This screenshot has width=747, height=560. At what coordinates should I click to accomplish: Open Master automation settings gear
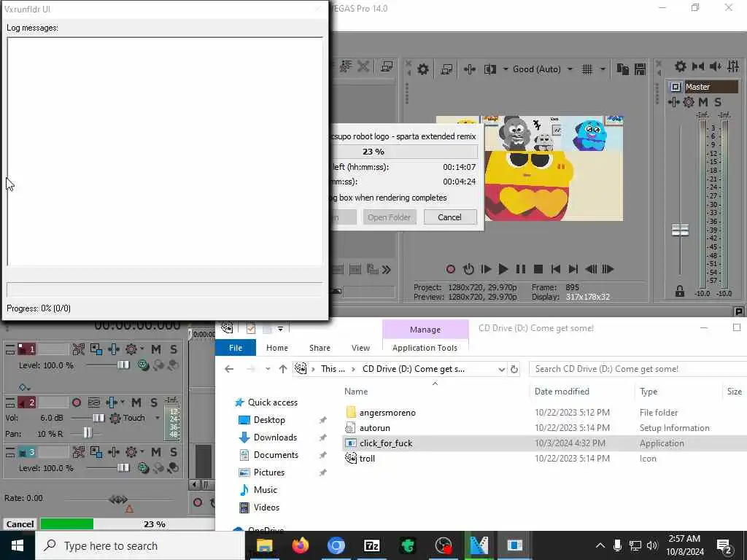pyautogui.click(x=689, y=102)
